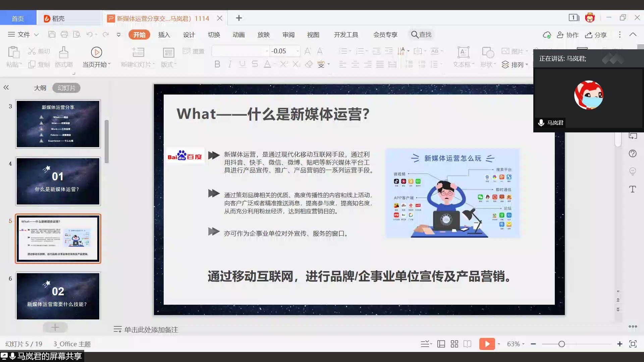644x362 pixels.
Task: Click the save file icon
Action: tap(52, 35)
